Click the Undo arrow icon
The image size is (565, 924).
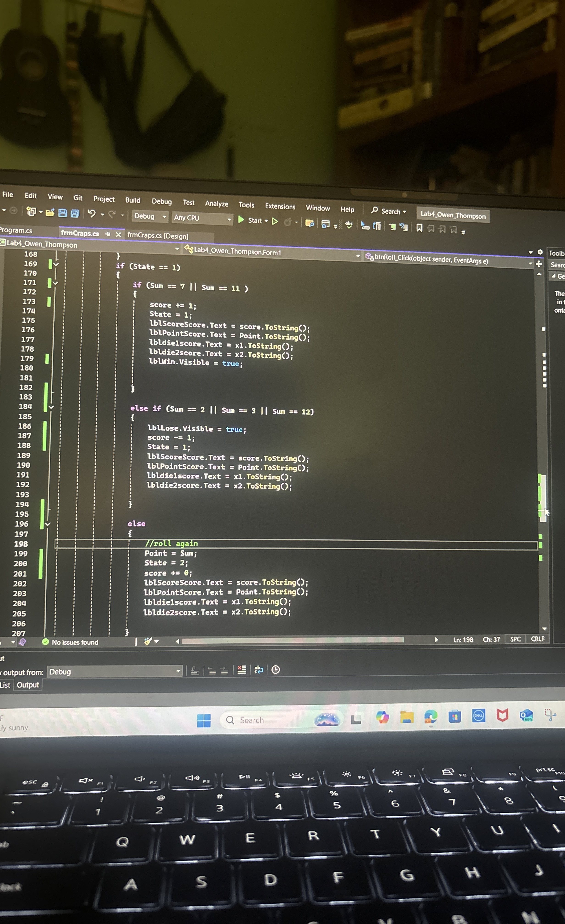[x=91, y=213]
